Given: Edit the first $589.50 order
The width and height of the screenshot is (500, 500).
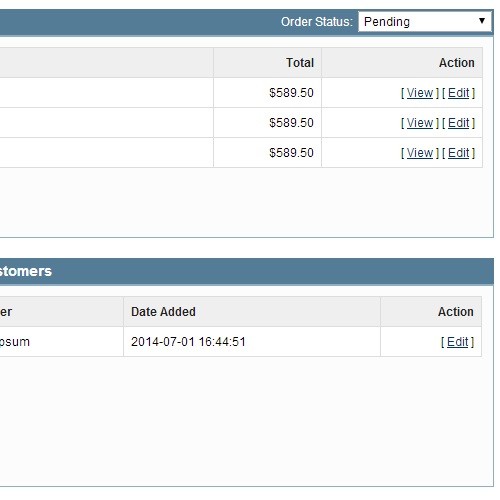Looking at the screenshot, I should click(458, 93).
